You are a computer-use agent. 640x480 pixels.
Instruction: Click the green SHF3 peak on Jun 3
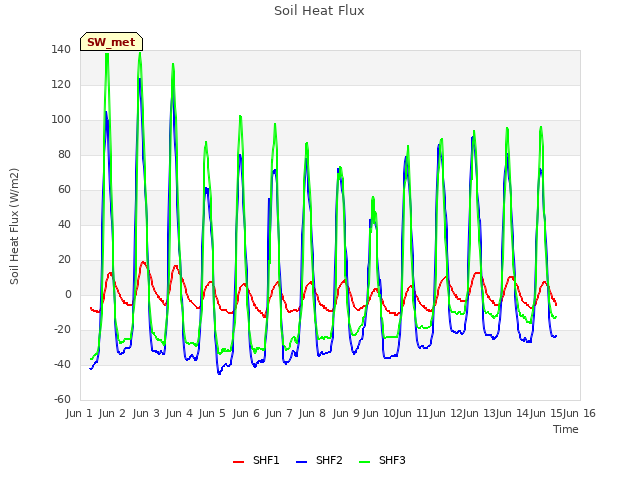(140, 53)
